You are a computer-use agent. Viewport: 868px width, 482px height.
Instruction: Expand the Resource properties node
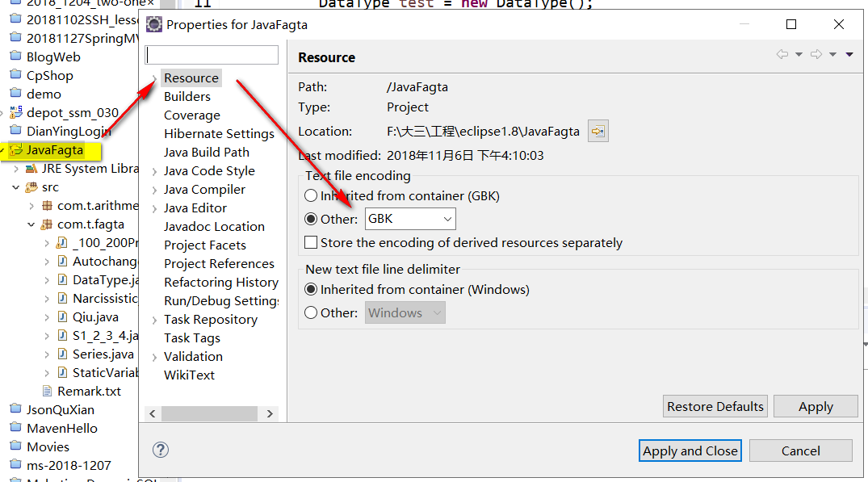[x=154, y=78]
